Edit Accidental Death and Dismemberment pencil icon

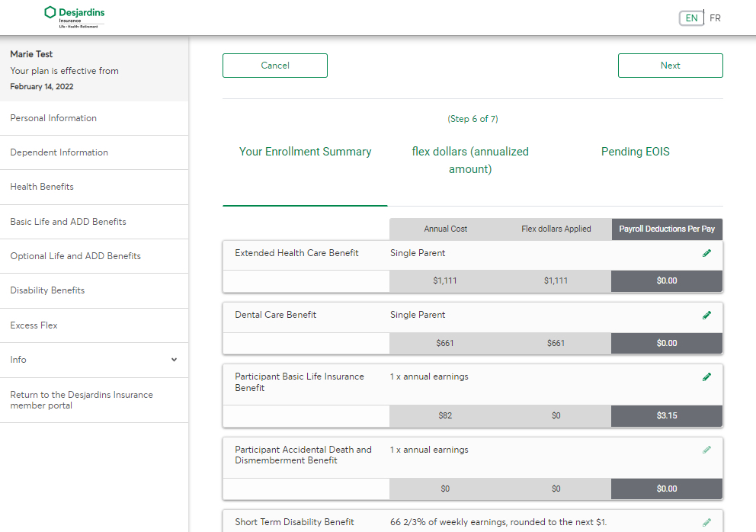pyautogui.click(x=706, y=449)
